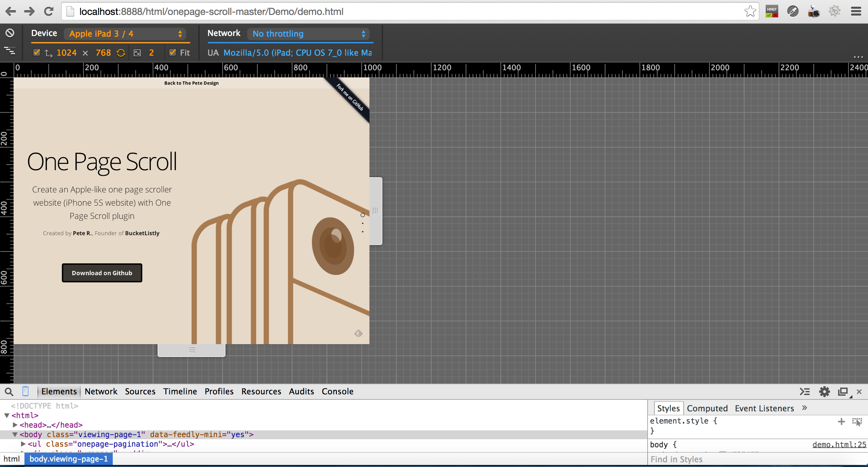The width and height of the screenshot is (868, 467).
Task: Expand the ul onepage-pagination node
Action: coord(23,444)
